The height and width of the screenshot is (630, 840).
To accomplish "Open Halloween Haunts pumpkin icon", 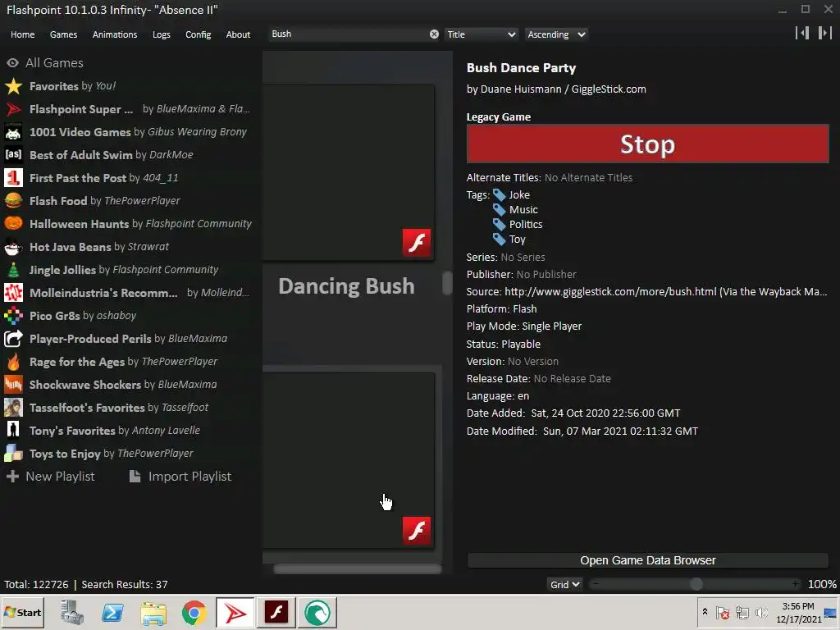I will (x=13, y=224).
